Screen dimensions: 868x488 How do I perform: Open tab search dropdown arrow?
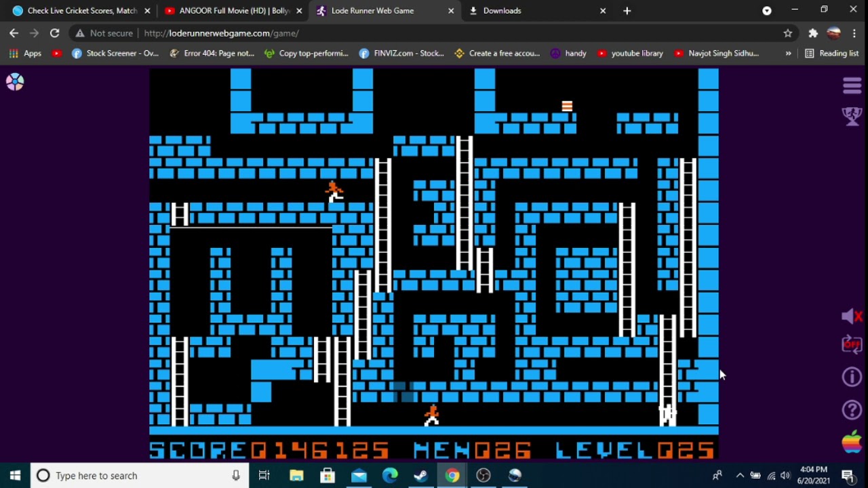coord(767,11)
